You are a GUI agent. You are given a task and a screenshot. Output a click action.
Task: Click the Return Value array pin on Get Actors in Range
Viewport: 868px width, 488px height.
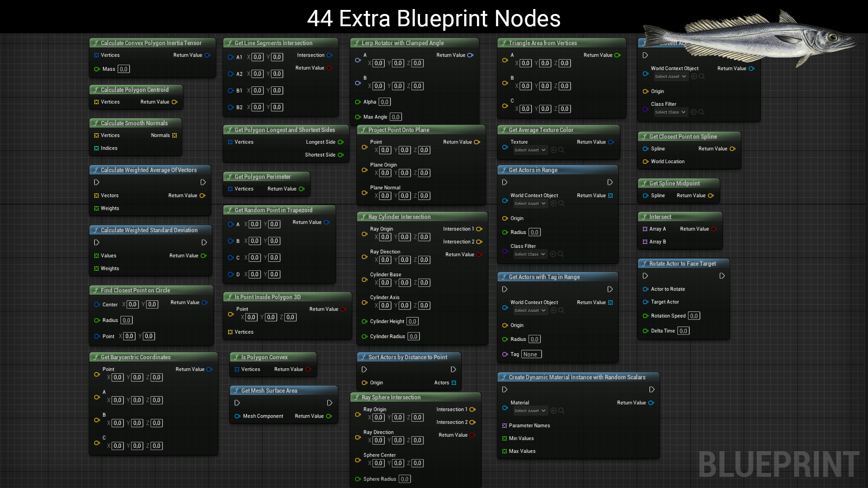611,196
